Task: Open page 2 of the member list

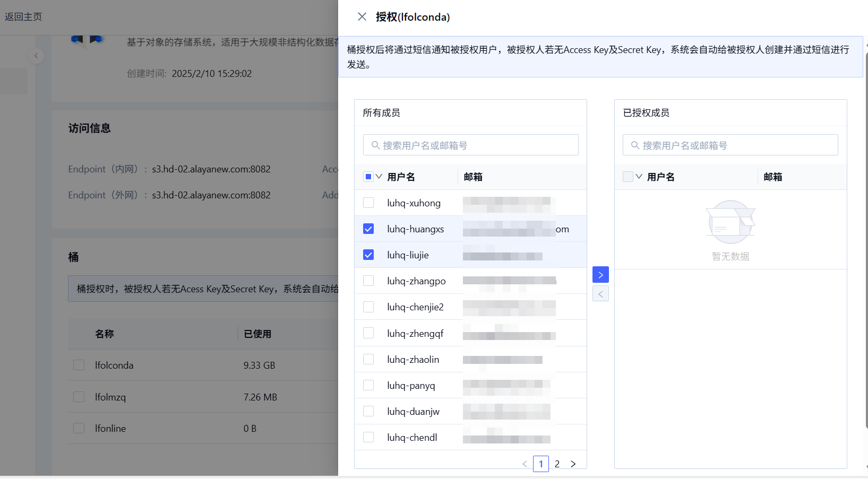Action: (557, 463)
